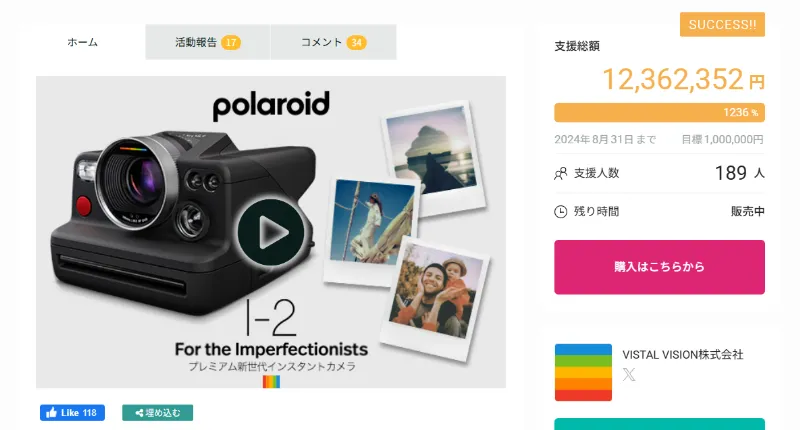Click the SUCCESS!! badge
This screenshot has width=800, height=430.
722,24
